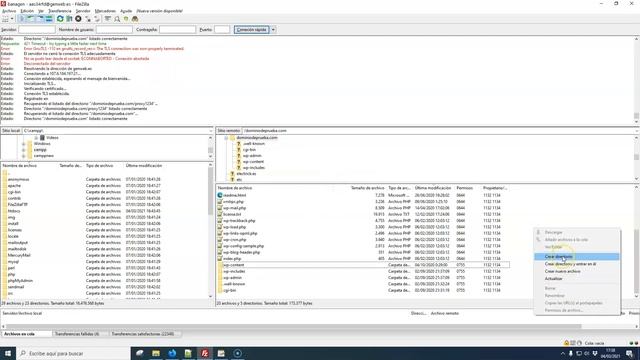This screenshot has width=640, height=360.
Task: Expand the xamppnew folder in local tree
Action: click(x=24, y=156)
